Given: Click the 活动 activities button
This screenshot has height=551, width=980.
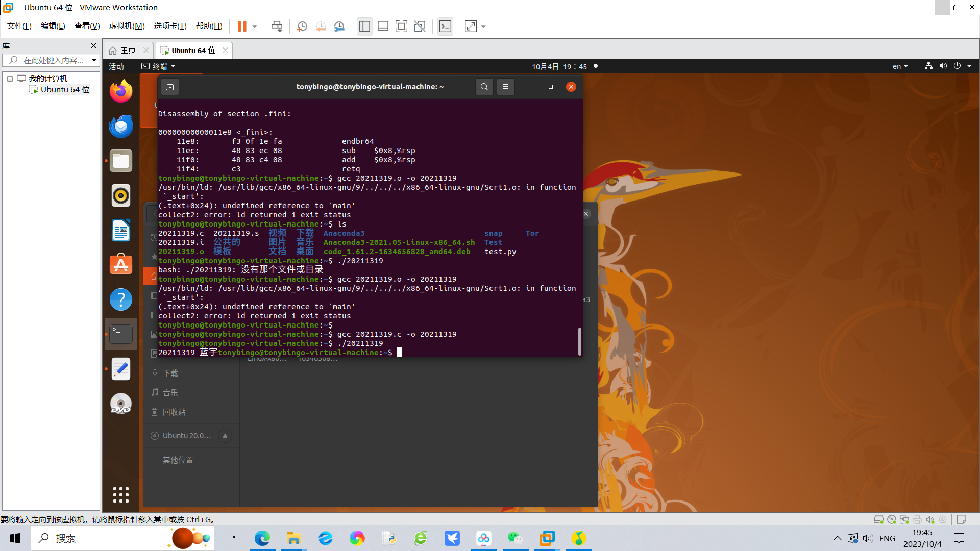Looking at the screenshot, I should point(116,67).
